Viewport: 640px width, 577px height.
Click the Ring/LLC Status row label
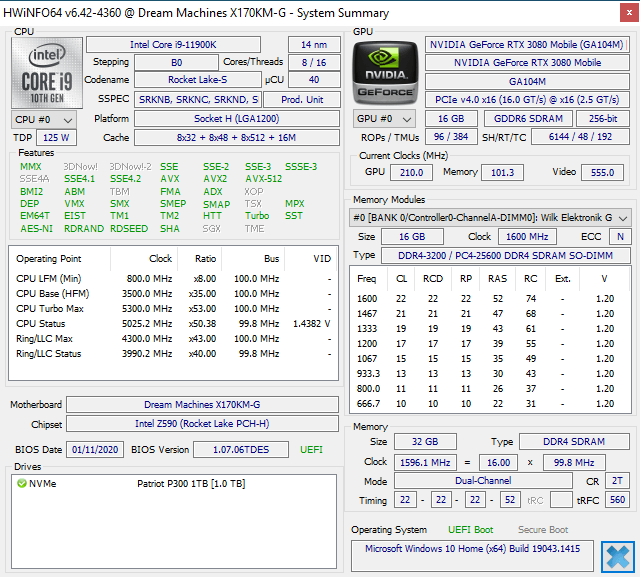pyautogui.click(x=49, y=354)
